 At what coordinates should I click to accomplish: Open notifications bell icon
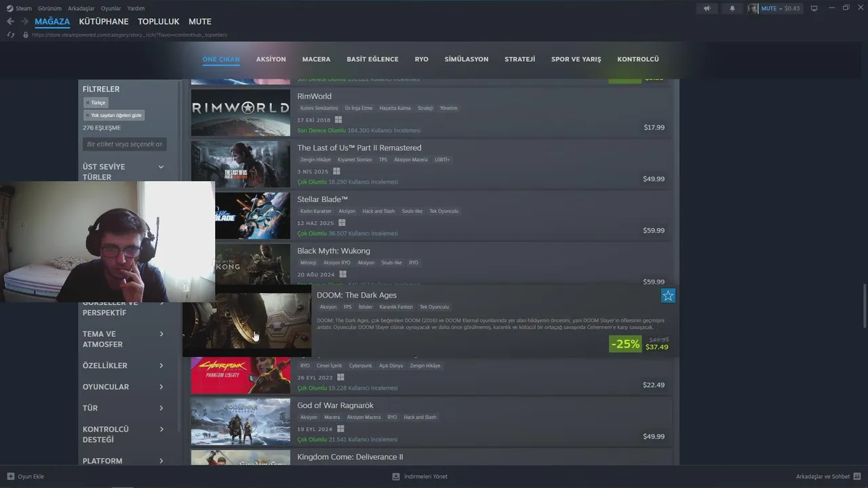732,8
